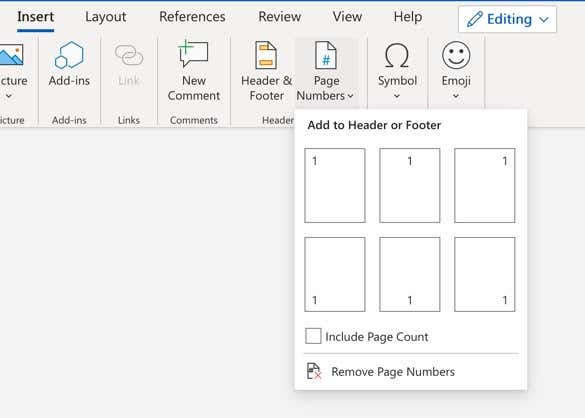This screenshot has width=585, height=418.
Task: Expand the Emoji dropdown chevron
Action: coord(456,96)
